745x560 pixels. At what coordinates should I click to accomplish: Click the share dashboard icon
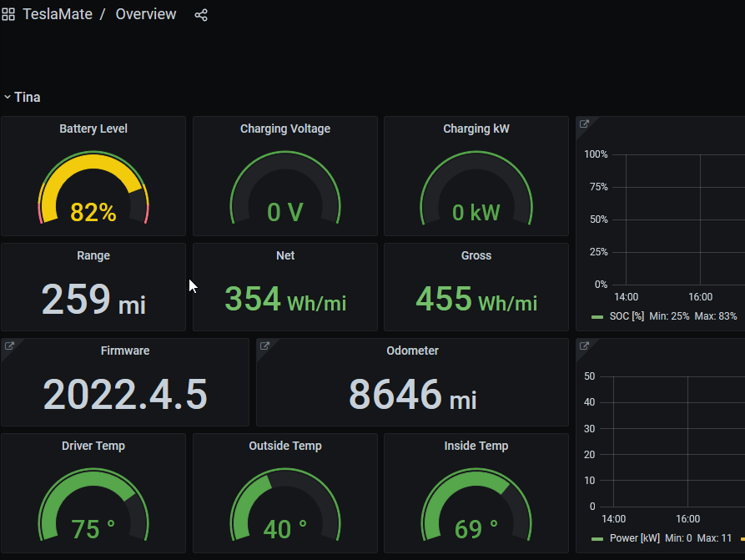pyautogui.click(x=201, y=15)
